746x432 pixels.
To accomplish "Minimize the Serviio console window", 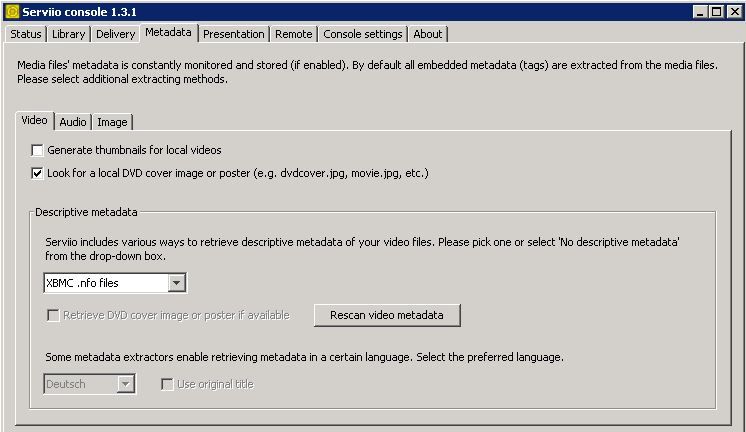I will coord(700,11).
